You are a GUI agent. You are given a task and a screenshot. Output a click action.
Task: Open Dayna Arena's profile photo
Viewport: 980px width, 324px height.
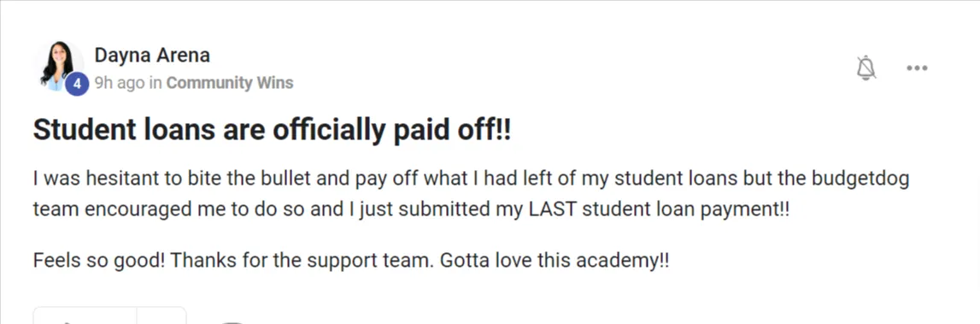click(x=59, y=67)
